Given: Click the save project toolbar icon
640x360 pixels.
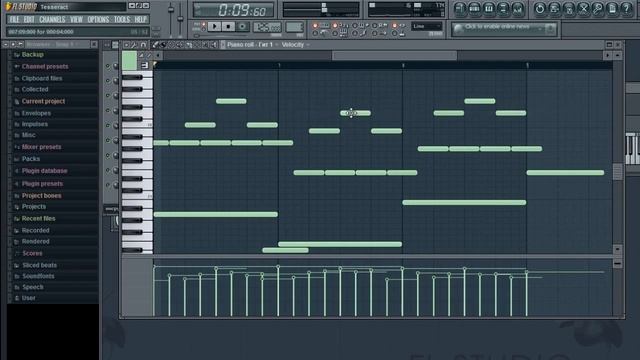Looking at the screenshot, I should (x=554, y=9).
